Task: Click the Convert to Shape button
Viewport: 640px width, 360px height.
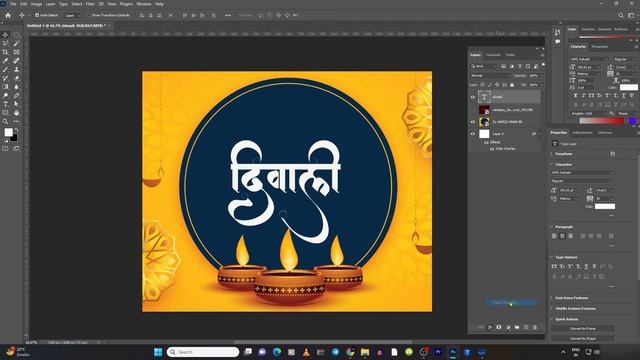Action: tap(583, 338)
